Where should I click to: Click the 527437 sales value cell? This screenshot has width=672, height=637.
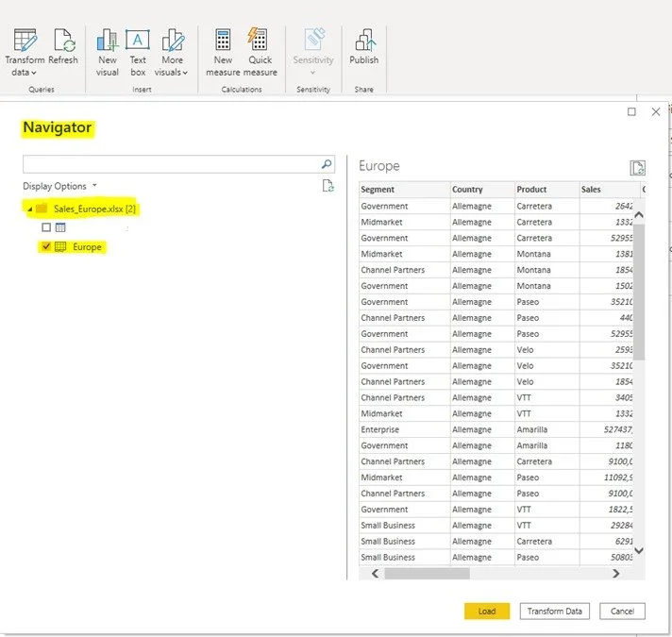(606, 429)
